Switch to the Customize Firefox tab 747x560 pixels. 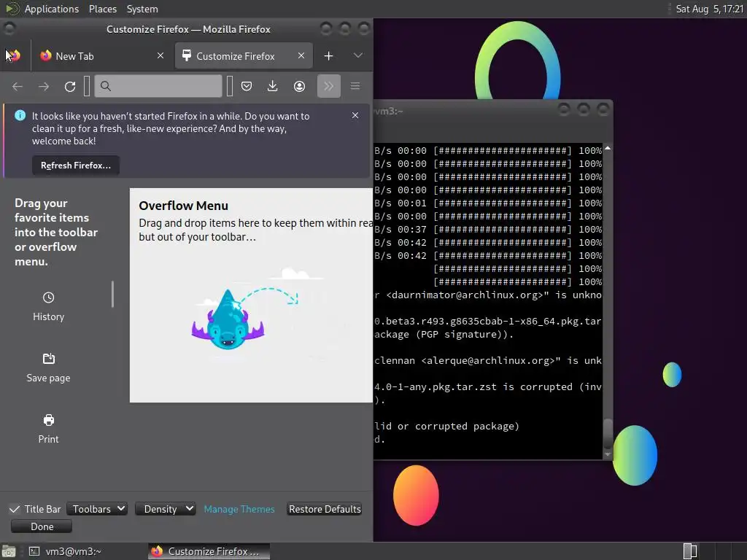click(x=244, y=55)
